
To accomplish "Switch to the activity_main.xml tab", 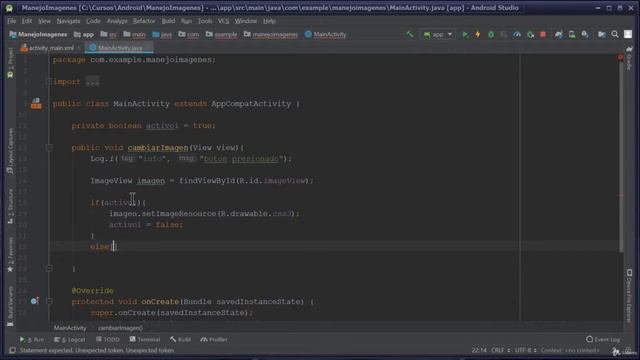I will (51, 48).
